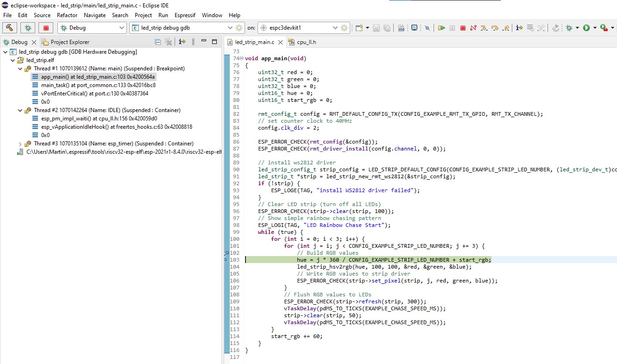This screenshot has height=364, width=617.
Task: Open the Run menu
Action: click(x=163, y=15)
